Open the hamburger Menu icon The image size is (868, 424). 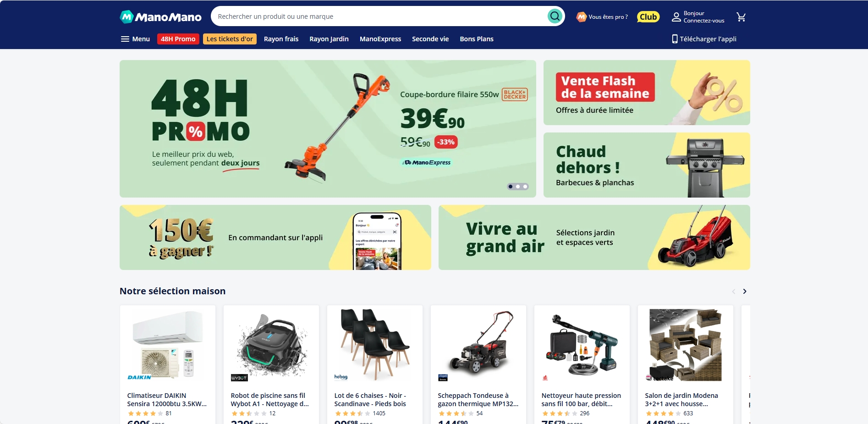[x=125, y=39]
